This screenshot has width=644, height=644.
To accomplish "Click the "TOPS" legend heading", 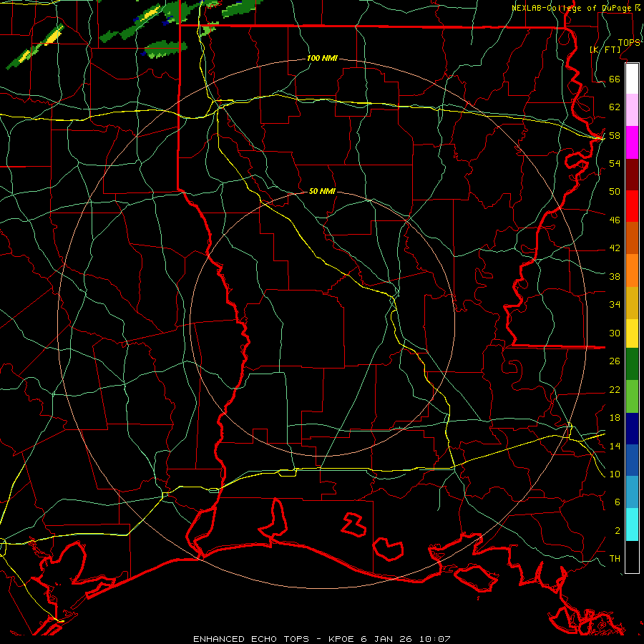I will pyautogui.click(x=629, y=42).
